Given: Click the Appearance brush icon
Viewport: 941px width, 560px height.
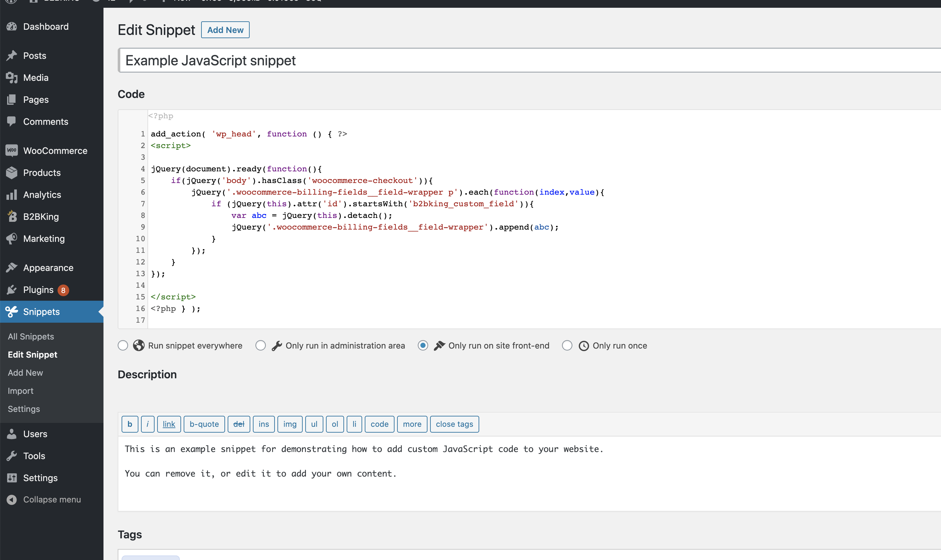Looking at the screenshot, I should [x=12, y=267].
